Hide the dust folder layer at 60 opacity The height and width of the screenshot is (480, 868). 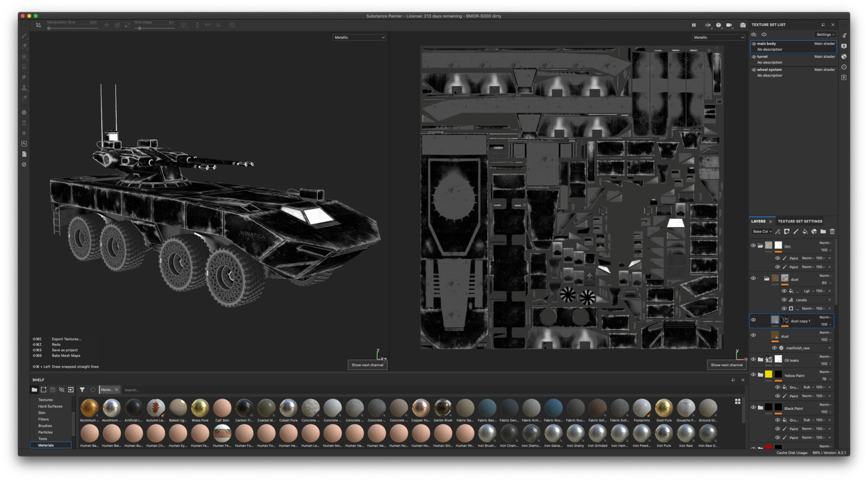point(753,279)
